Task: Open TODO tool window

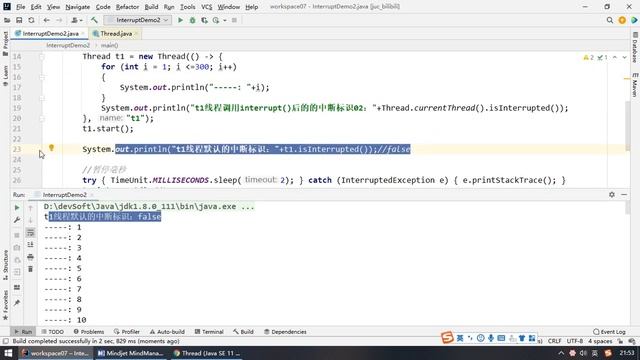Action: [x=53, y=332]
